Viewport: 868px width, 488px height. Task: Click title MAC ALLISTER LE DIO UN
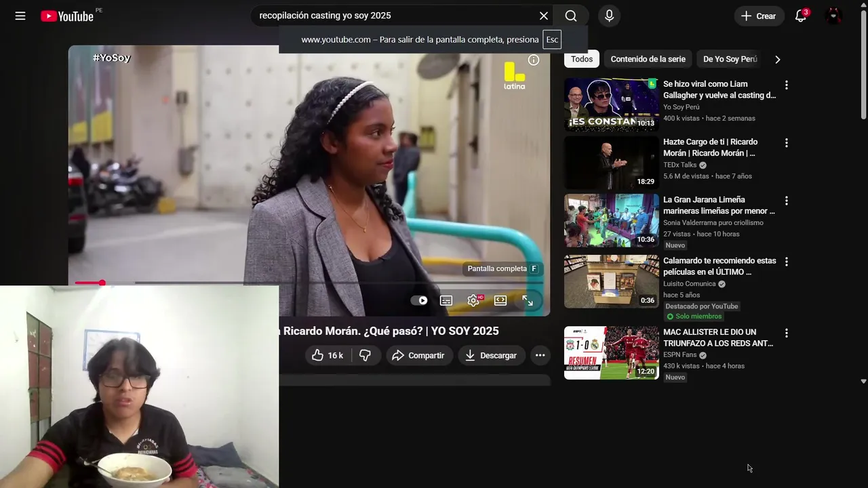(x=718, y=338)
